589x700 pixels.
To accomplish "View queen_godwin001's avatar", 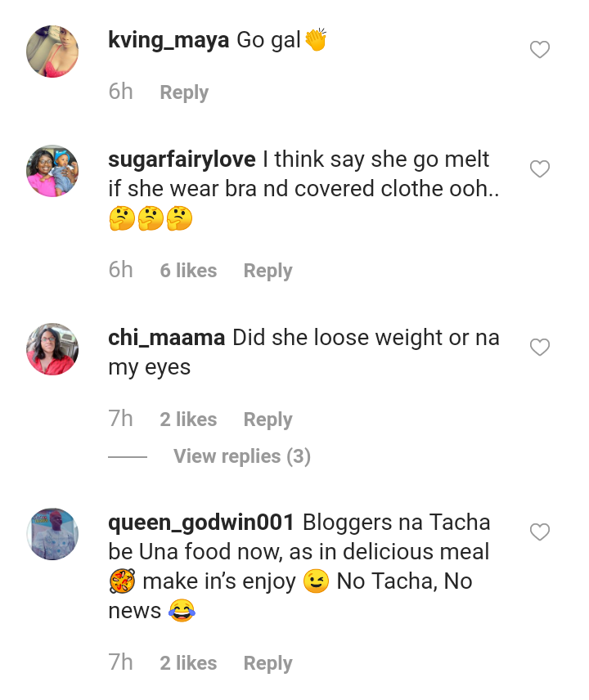I will tap(52, 534).
